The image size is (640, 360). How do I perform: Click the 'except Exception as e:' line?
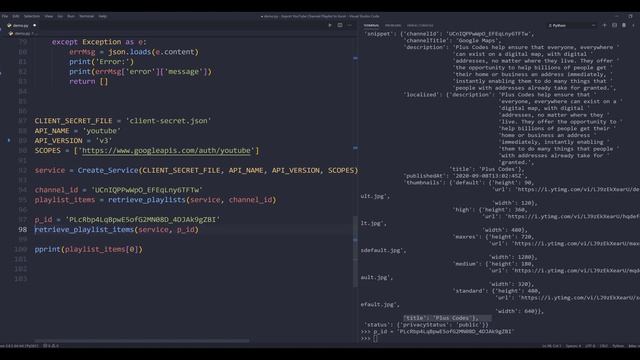pos(99,42)
